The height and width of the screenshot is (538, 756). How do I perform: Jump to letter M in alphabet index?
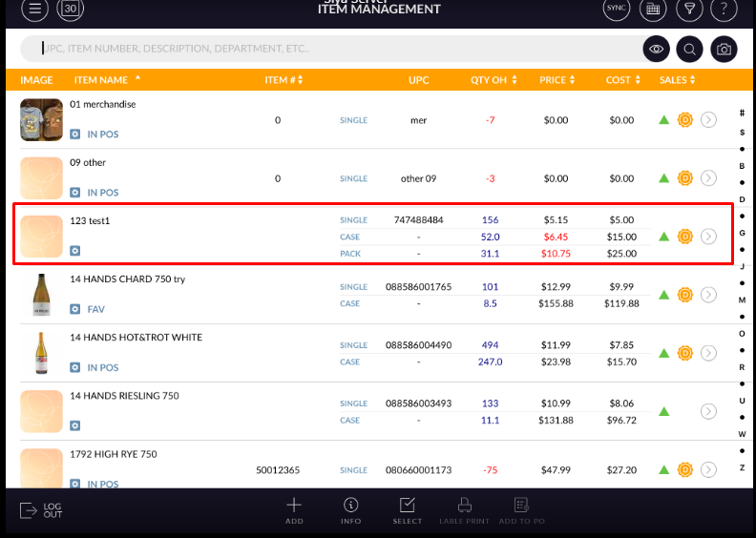pos(742,300)
